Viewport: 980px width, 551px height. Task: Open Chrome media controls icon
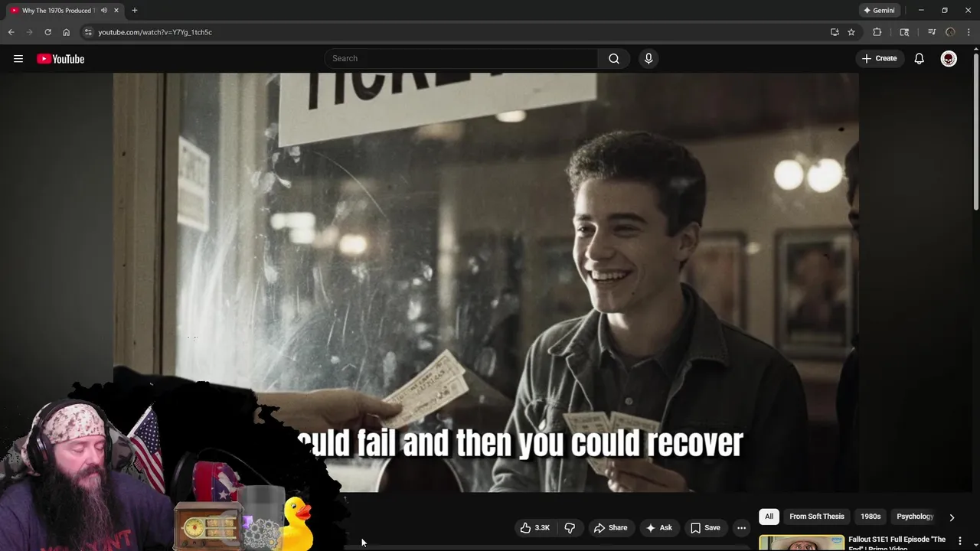[932, 32]
